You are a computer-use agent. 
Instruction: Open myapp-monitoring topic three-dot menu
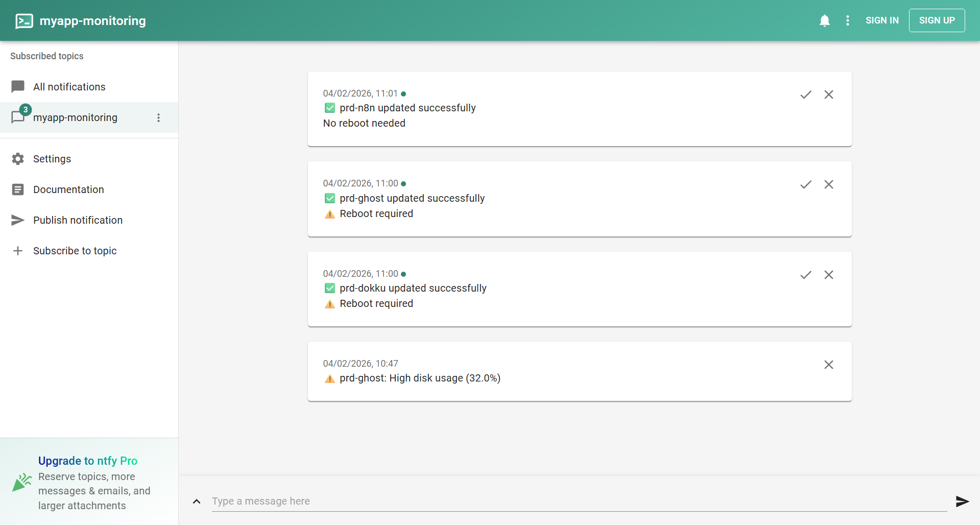[158, 118]
